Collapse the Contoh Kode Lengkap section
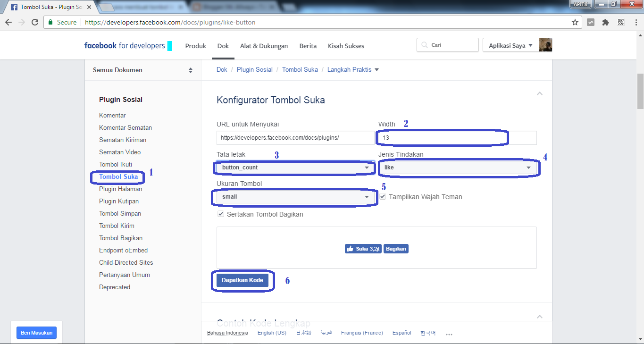Viewport: 644px width, 344px height. pyautogui.click(x=540, y=316)
